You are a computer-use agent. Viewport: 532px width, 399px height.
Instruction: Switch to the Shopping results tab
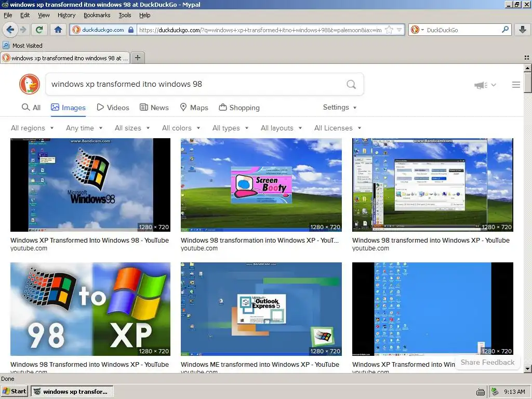click(x=239, y=108)
